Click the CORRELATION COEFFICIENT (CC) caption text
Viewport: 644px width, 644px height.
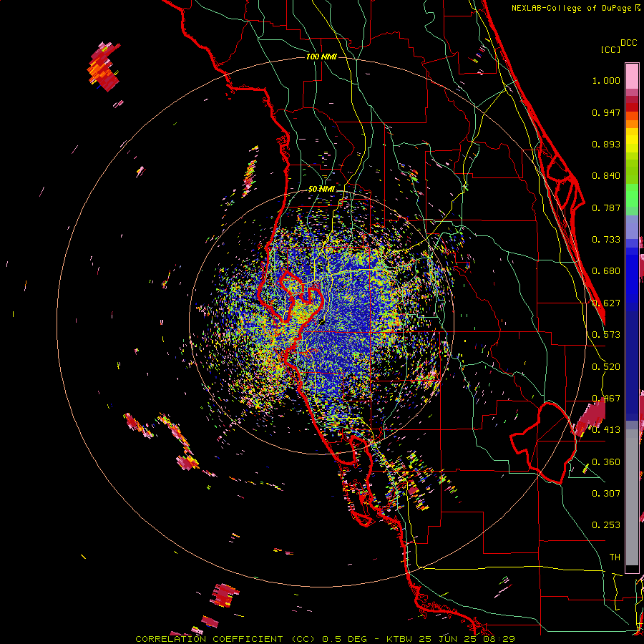[x=225, y=639]
